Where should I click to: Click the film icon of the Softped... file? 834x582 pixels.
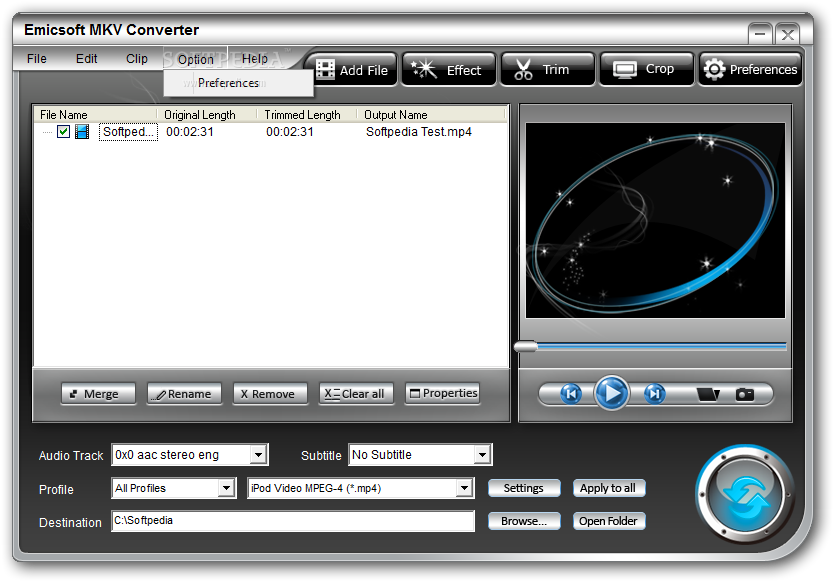[82, 131]
